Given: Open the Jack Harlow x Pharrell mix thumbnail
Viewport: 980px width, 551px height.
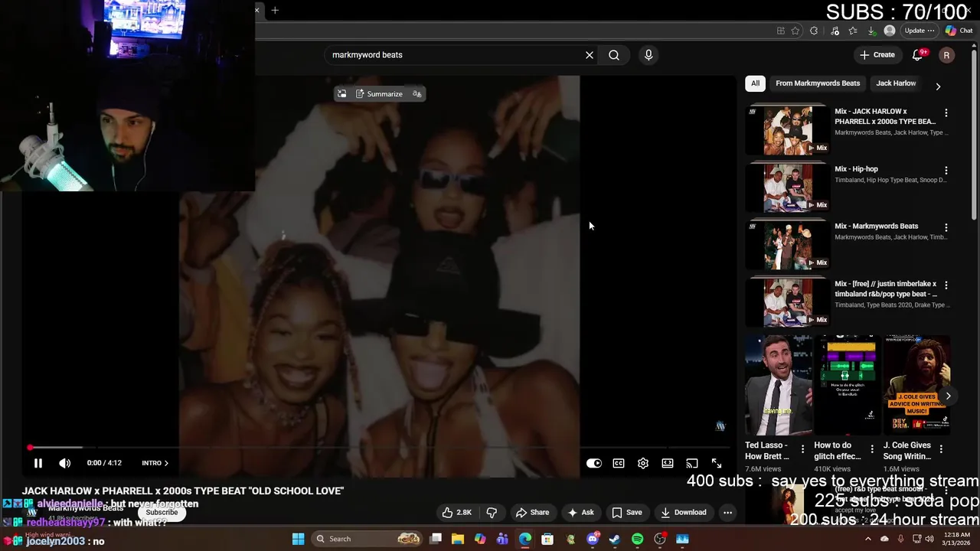Looking at the screenshot, I should coord(788,130).
